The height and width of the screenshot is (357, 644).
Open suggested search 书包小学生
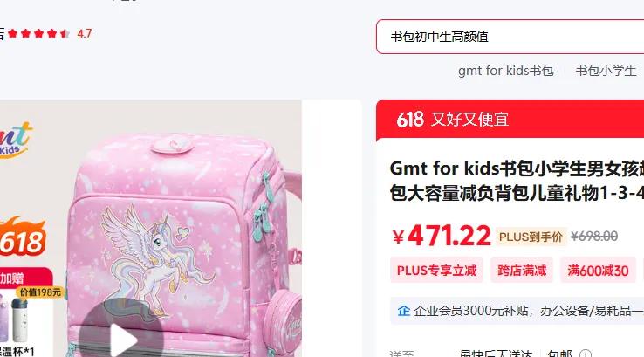click(x=606, y=71)
